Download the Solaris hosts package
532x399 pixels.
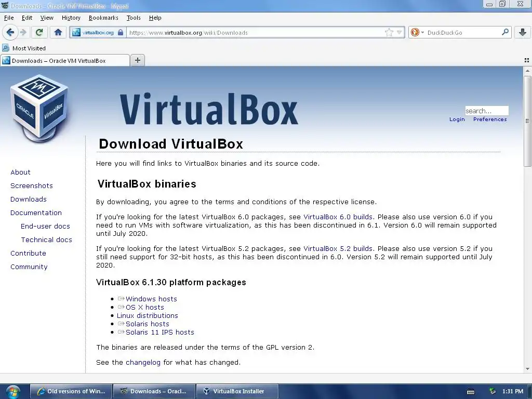pyautogui.click(x=147, y=324)
